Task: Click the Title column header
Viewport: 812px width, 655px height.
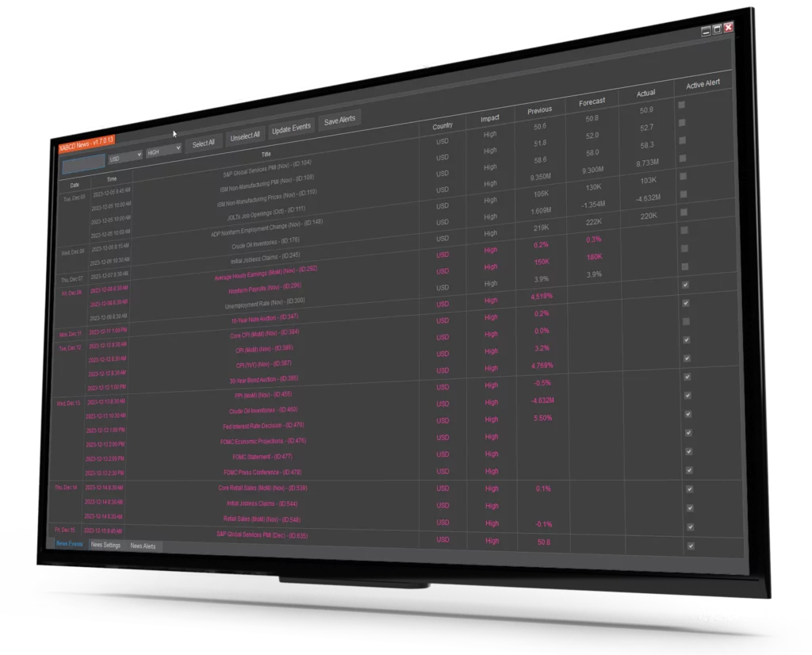Action: [266, 154]
